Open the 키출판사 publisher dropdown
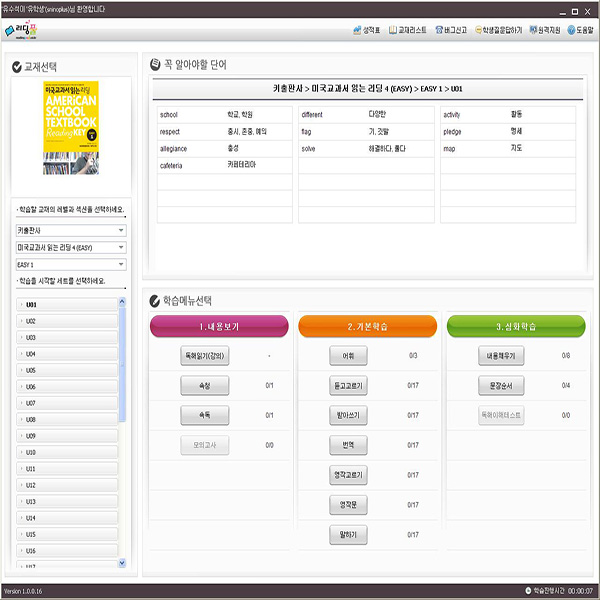This screenshot has width=600, height=600. 70,230
